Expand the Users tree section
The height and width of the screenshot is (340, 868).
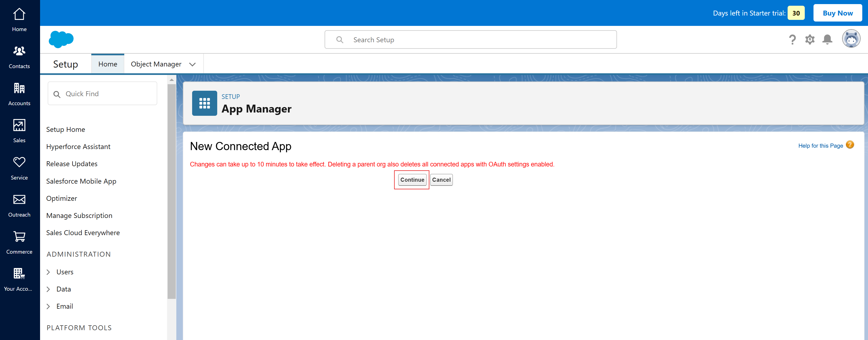pos(48,272)
